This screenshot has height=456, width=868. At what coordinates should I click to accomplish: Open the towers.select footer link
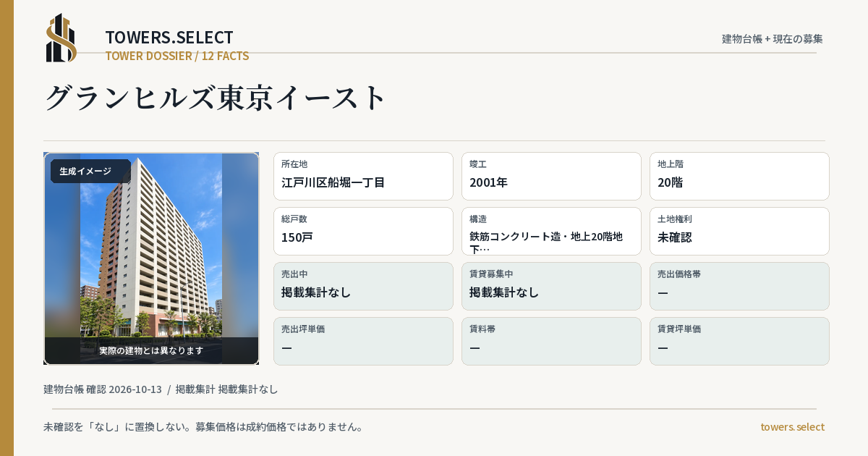point(792,427)
